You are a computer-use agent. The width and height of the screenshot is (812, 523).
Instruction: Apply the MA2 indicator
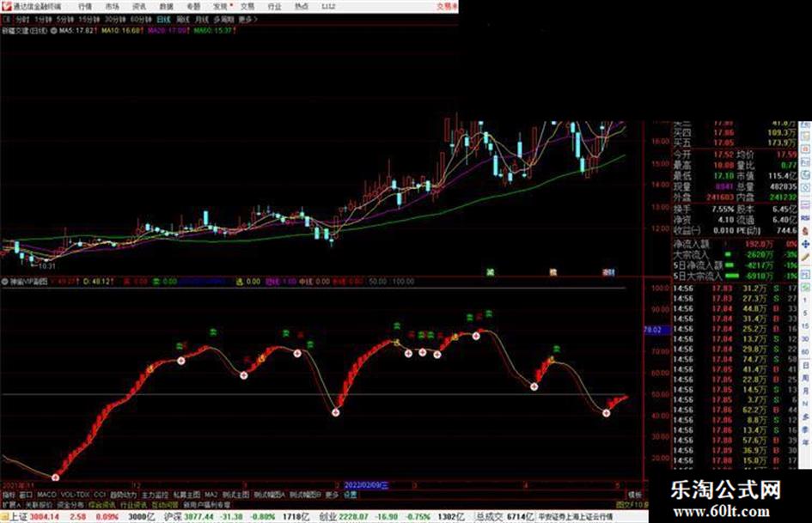click(211, 495)
